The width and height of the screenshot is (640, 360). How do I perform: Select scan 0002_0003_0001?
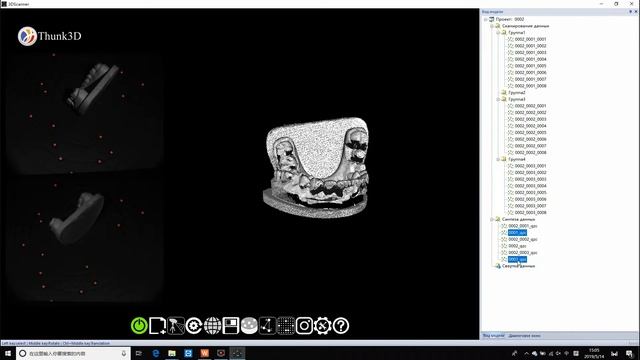(x=530, y=166)
